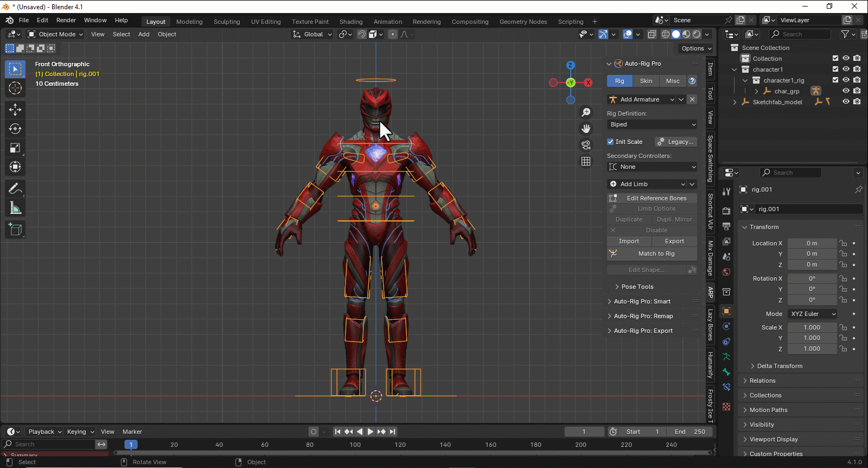Viewport: 868px width, 468px height.
Task: Open the Misc tab in Auto-Rig Pro
Action: (673, 81)
